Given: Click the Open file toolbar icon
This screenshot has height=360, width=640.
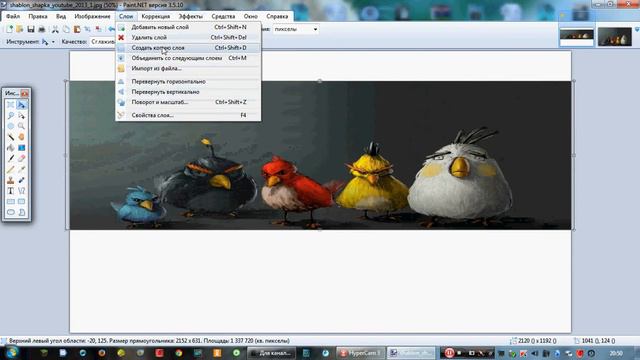Looking at the screenshot, I should point(20,29).
